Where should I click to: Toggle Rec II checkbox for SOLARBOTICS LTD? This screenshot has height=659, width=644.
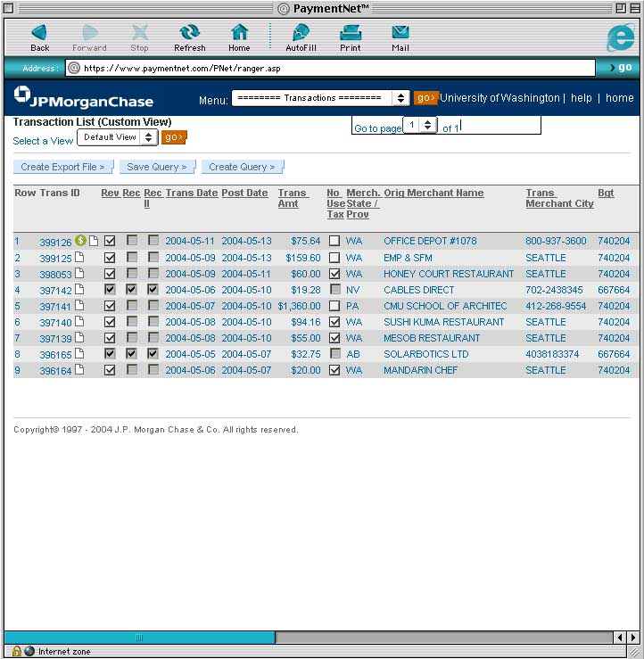point(153,353)
